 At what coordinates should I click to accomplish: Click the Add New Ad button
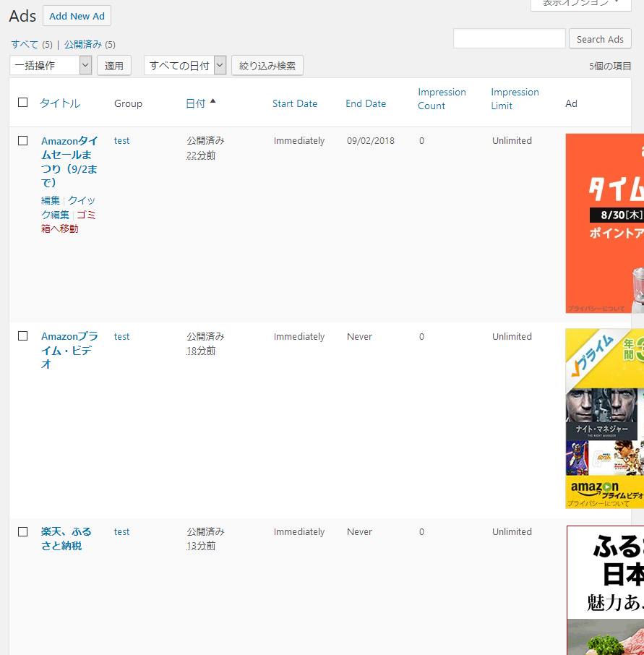point(77,16)
